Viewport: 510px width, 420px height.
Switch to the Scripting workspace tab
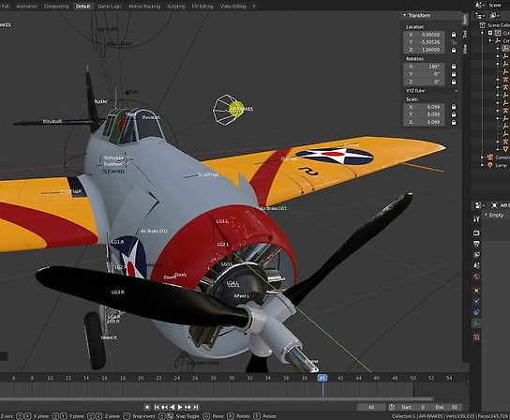tap(176, 7)
